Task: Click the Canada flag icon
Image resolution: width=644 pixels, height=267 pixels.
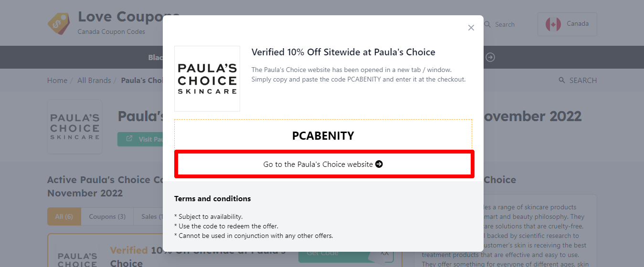Action: [x=553, y=24]
